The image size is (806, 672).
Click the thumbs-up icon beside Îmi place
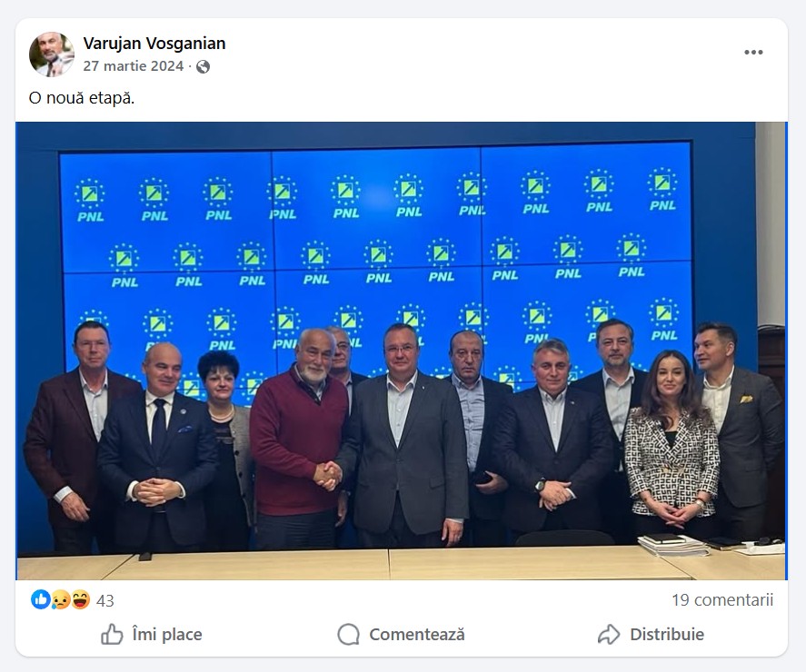click(x=112, y=635)
